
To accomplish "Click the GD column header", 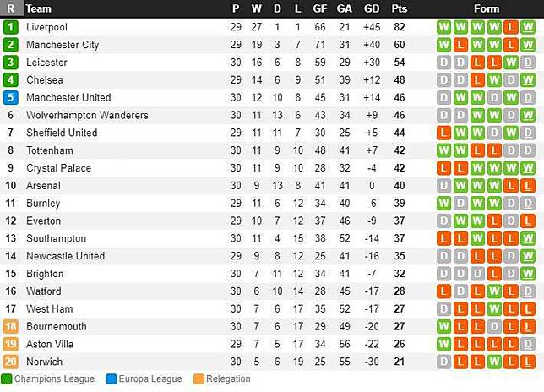I will pyautogui.click(x=371, y=9).
